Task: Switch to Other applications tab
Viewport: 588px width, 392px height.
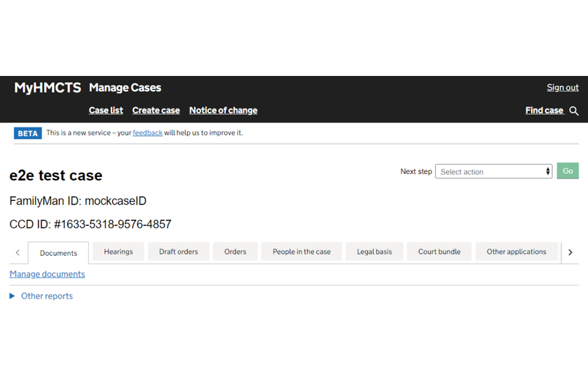Action: [x=516, y=252]
